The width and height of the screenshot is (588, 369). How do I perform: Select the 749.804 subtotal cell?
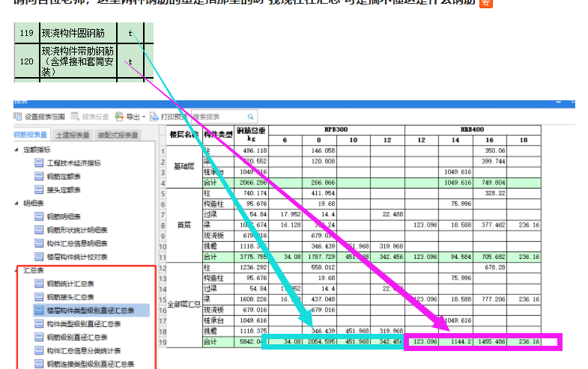[x=490, y=183]
